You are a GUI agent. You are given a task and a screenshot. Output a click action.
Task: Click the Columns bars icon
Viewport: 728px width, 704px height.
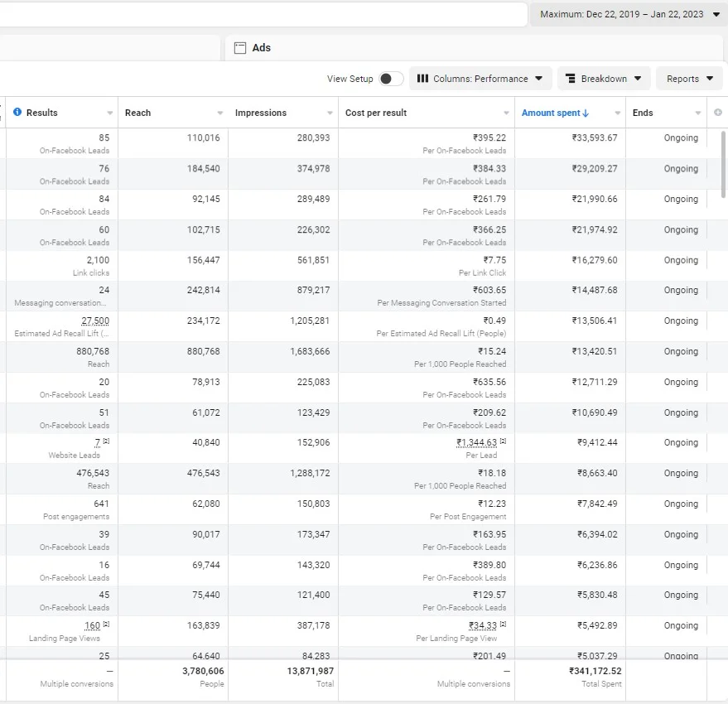point(422,79)
